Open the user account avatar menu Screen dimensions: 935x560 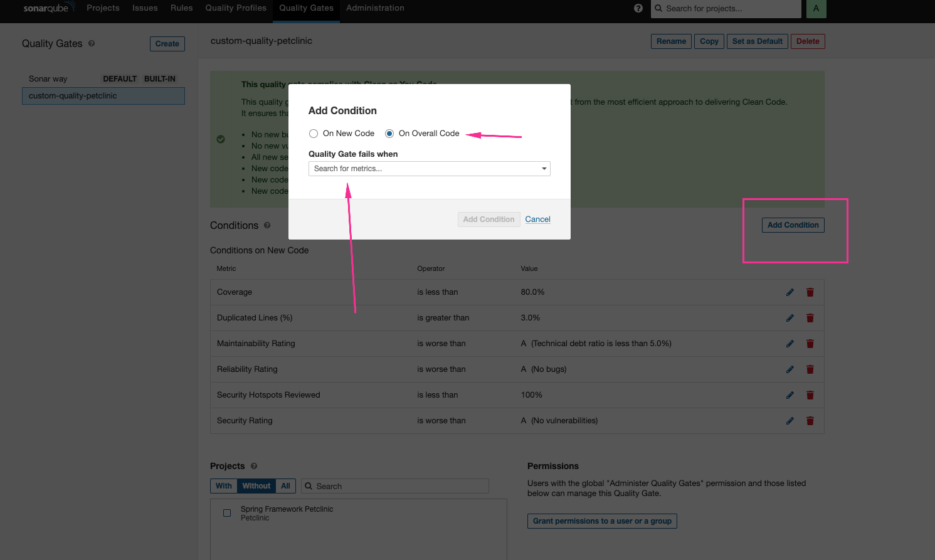[816, 9]
